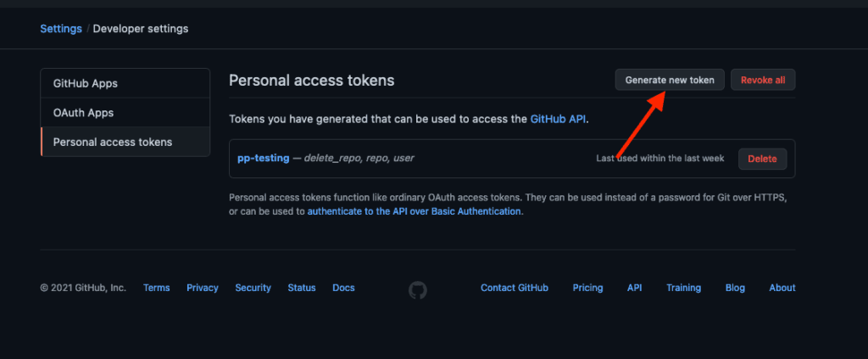868x359 pixels.
Task: Open the Status footer link
Action: click(x=302, y=288)
